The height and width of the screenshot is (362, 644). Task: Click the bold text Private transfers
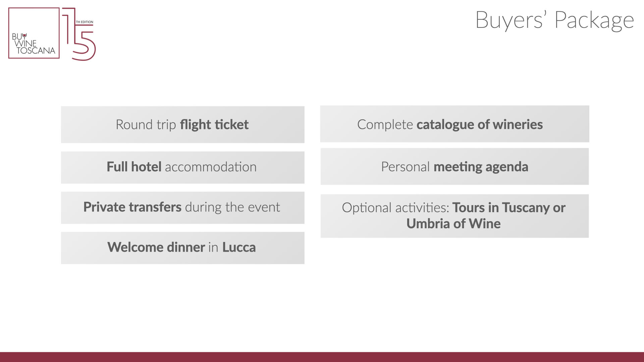coord(132,207)
